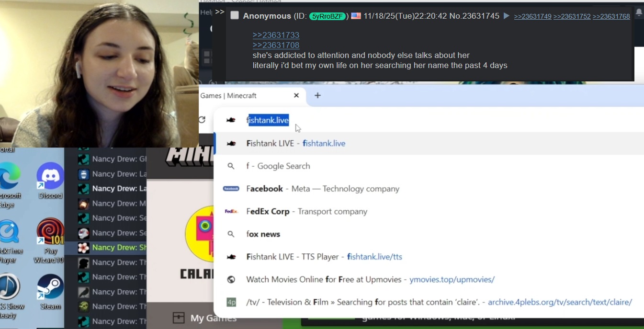Click the Anonymous poster name
The image size is (644, 329).
267,16
